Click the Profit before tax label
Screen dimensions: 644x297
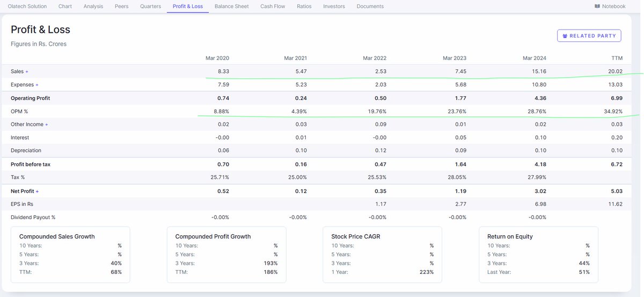31,164
